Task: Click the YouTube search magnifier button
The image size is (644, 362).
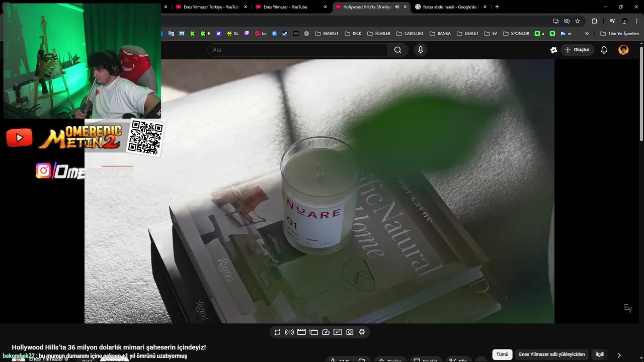Action: click(398, 50)
